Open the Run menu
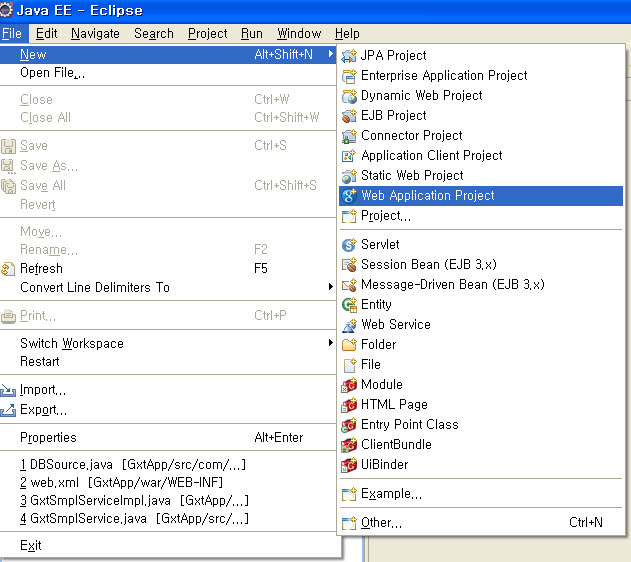 tap(252, 34)
